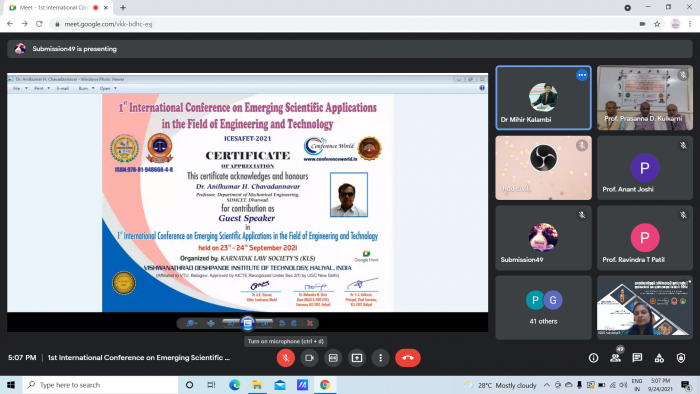This screenshot has height=394, width=700.
Task: Open a new browser tab
Action: (x=123, y=8)
